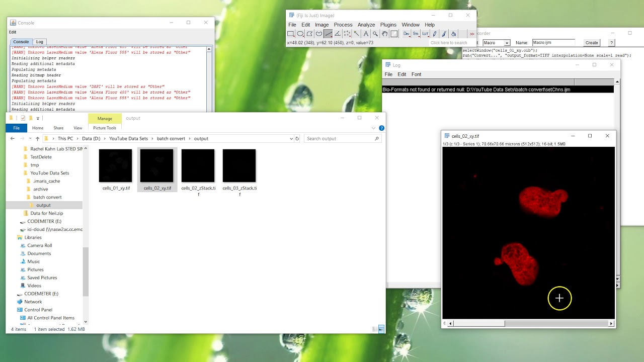Select Network in navigation pane

[x=33, y=302]
